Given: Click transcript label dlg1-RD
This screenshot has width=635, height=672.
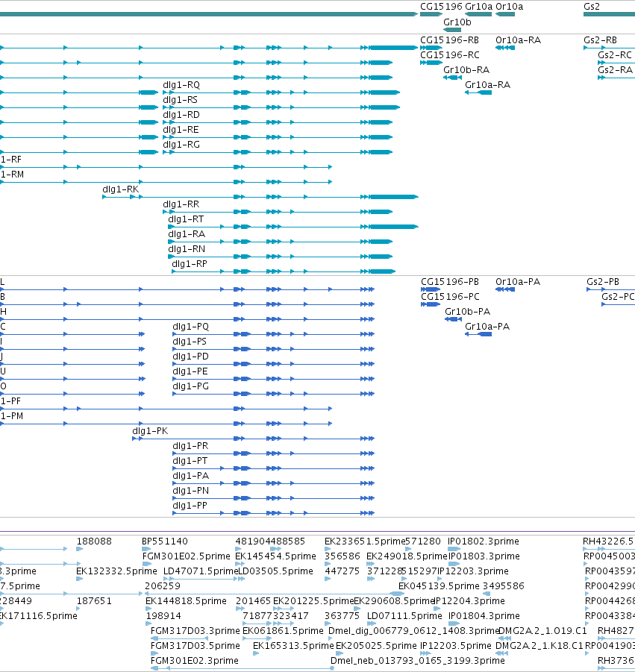Looking at the screenshot, I should click(181, 114).
